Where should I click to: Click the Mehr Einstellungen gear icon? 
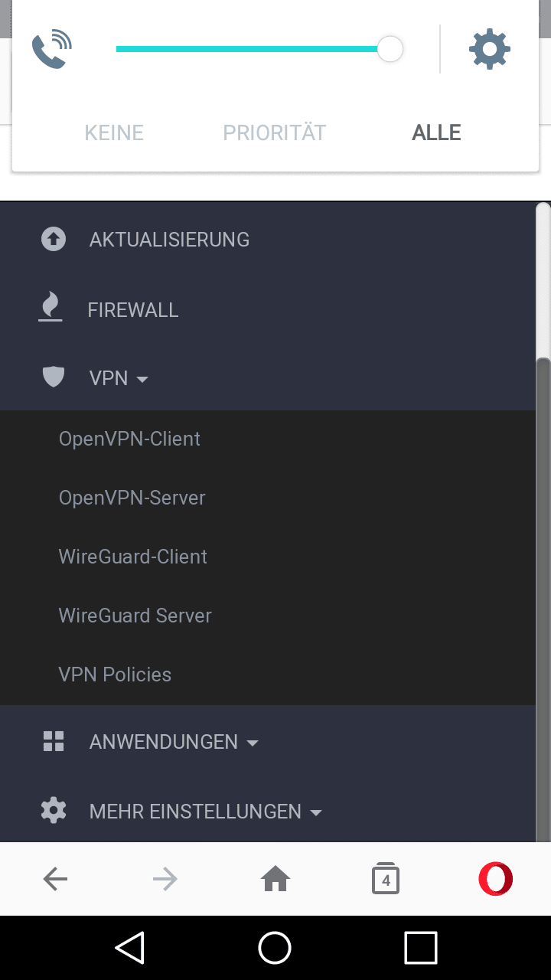coord(54,810)
